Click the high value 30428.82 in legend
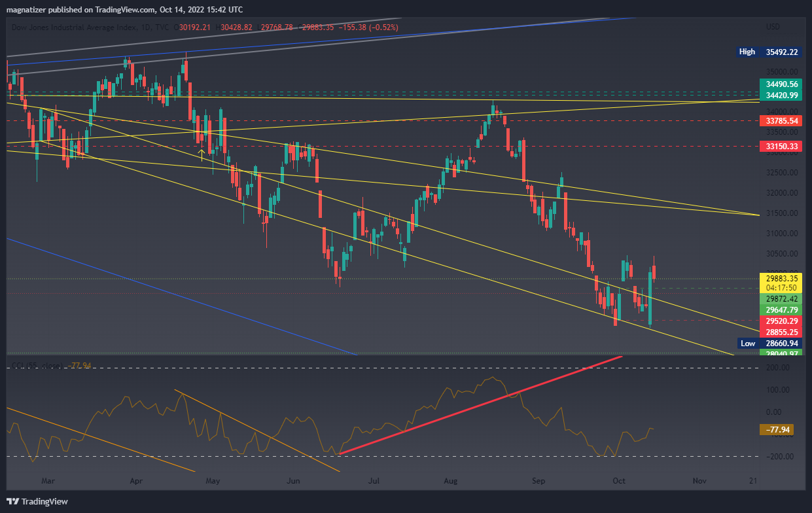Image resolution: width=812 pixels, height=513 pixels. pyautogui.click(x=237, y=27)
